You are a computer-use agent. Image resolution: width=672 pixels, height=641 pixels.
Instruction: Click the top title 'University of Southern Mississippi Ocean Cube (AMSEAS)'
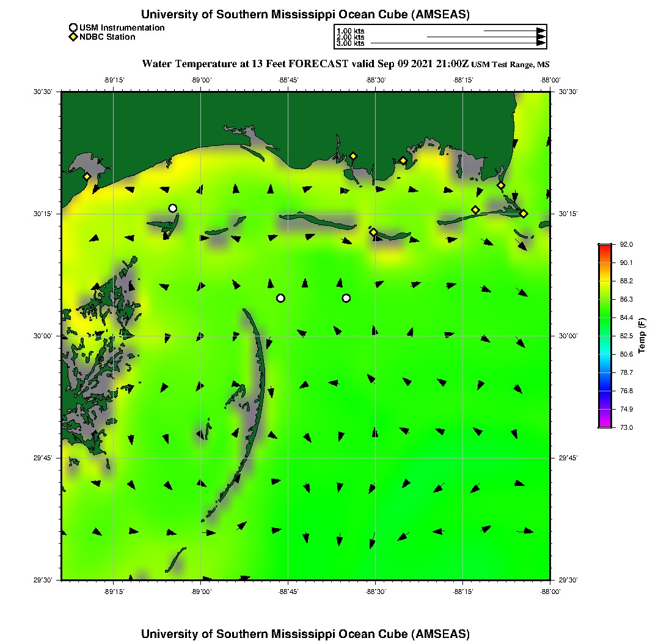(x=305, y=15)
